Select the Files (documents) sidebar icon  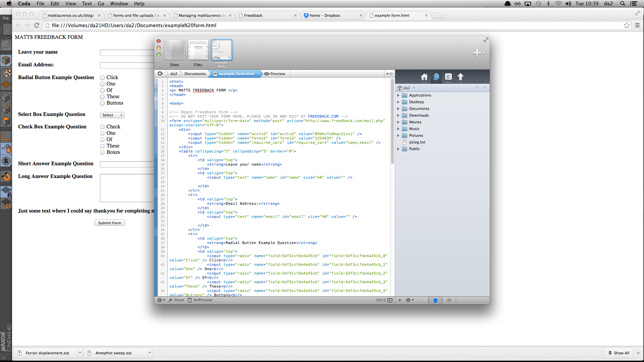tap(436, 77)
